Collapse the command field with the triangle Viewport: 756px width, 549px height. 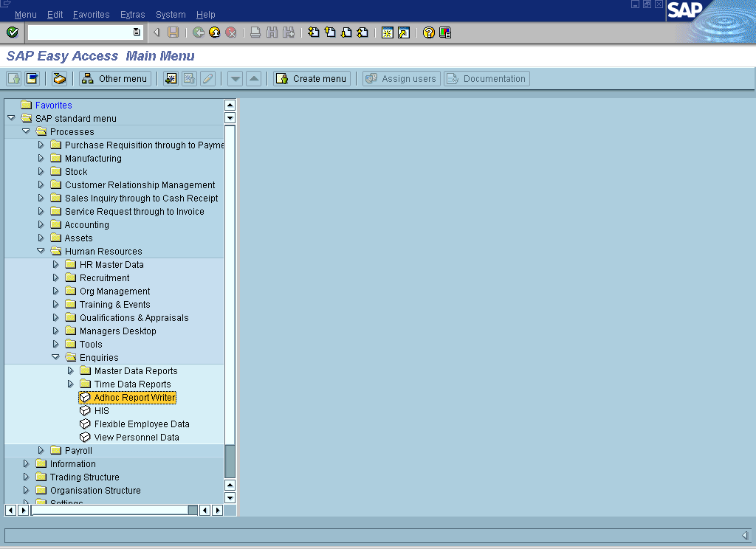click(157, 32)
